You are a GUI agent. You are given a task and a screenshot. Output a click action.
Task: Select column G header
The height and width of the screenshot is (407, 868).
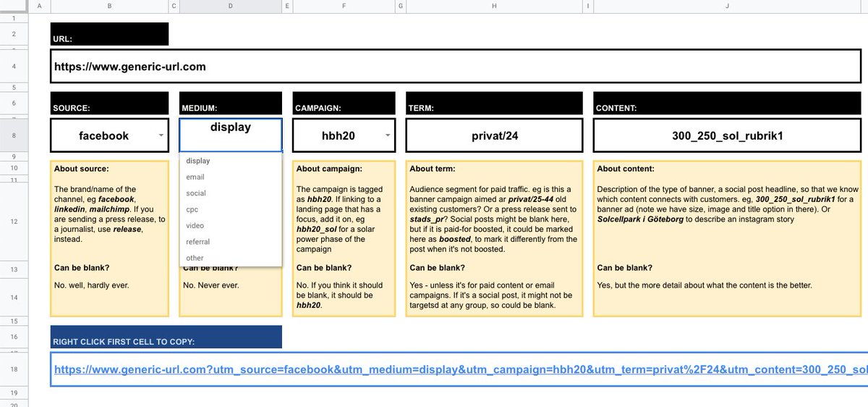(x=401, y=6)
